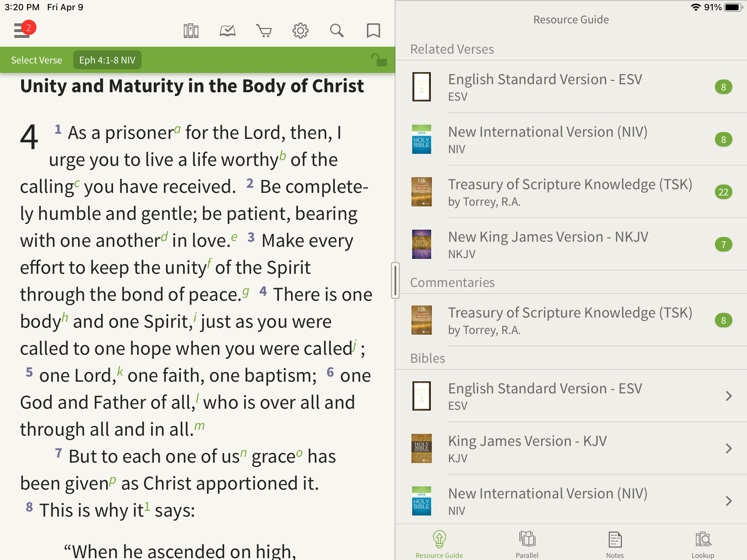Open footnote f after 'unity'
747x560 pixels.
(x=209, y=263)
